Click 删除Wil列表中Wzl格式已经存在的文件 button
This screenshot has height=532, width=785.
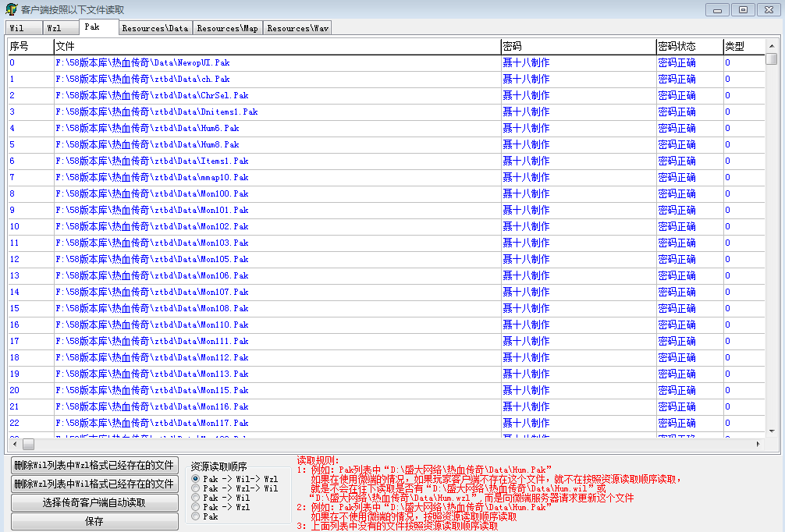(94, 465)
